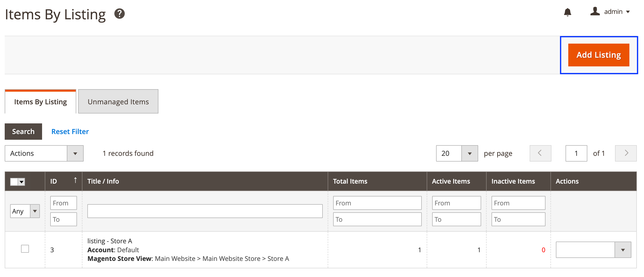Click the Add Listing button
The width and height of the screenshot is (644, 277).
tap(599, 55)
